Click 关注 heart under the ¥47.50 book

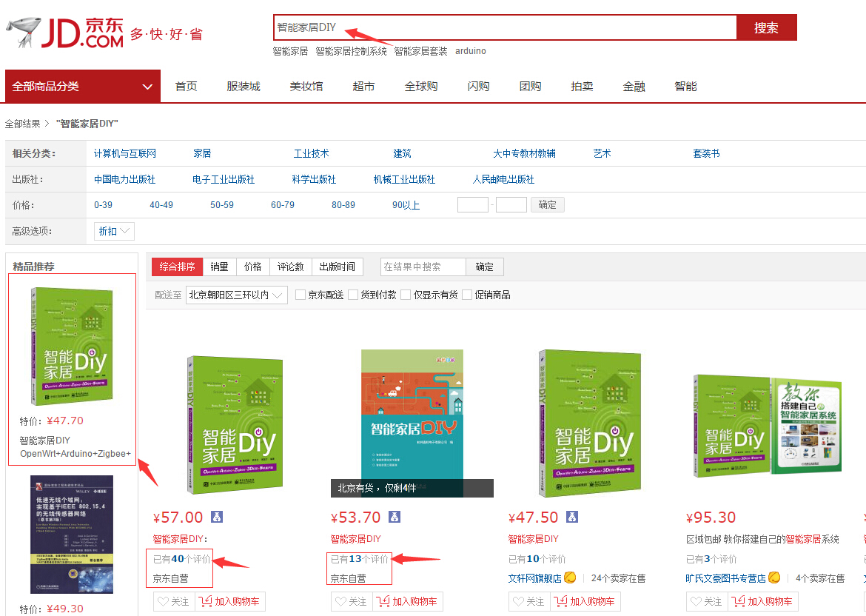pos(529,601)
